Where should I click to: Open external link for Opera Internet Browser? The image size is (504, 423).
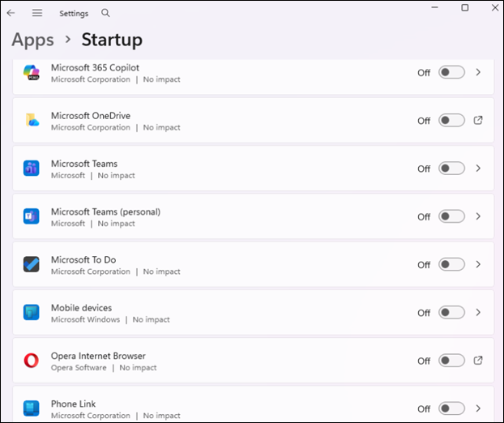coord(478,361)
